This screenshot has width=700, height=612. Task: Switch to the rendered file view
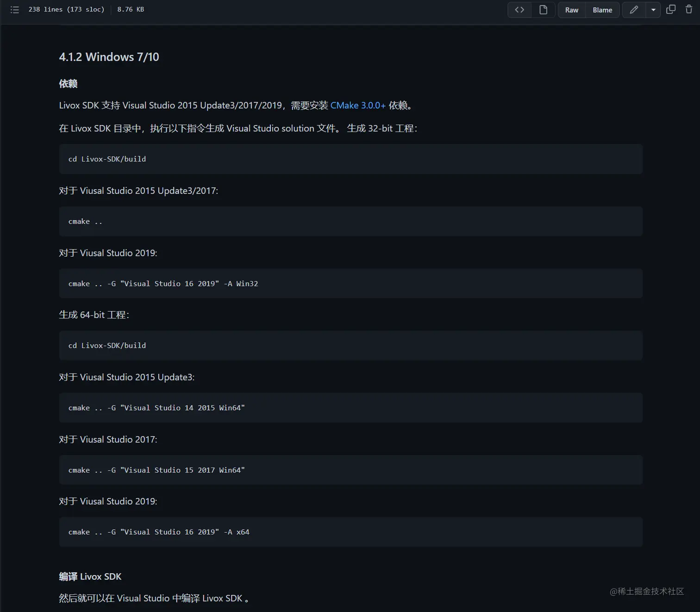point(544,10)
